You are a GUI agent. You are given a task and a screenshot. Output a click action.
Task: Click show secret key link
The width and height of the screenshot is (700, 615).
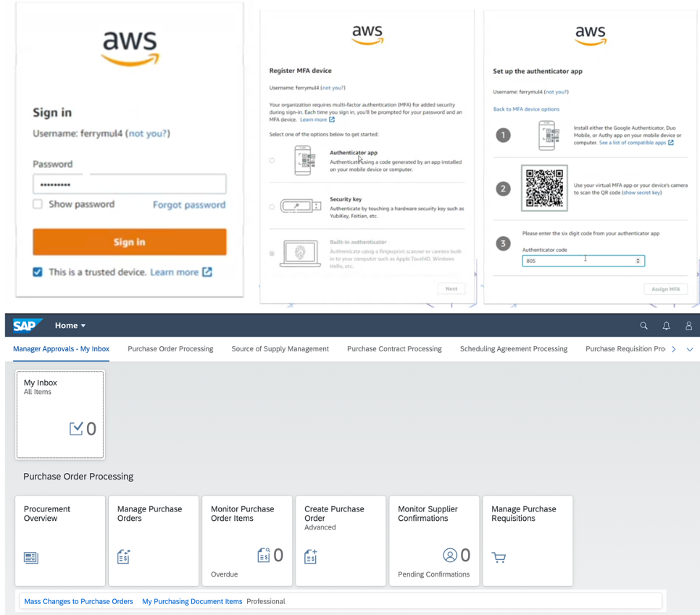641,193
